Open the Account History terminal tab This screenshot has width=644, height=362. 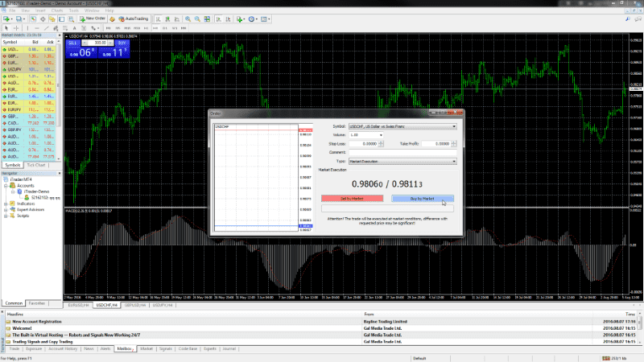pos(62,348)
